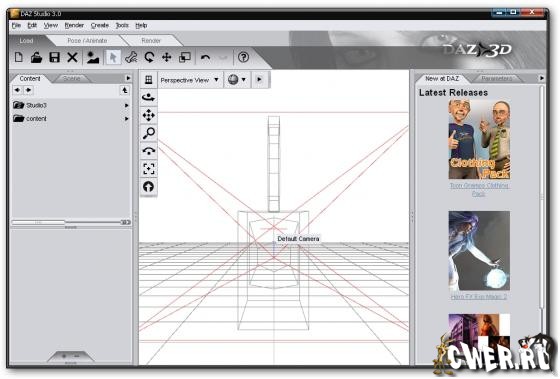Select the Scale tool icon
Screen dimensions: 560x379
tap(185, 57)
